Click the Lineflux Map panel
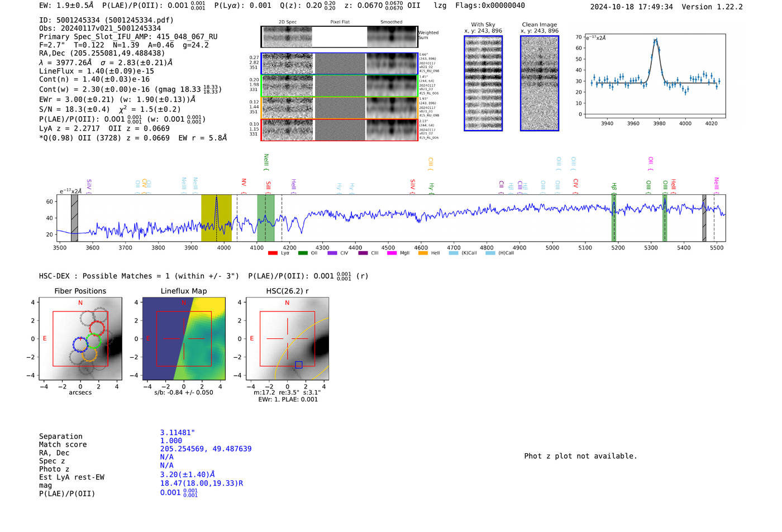The image size is (782, 532). coord(184,339)
